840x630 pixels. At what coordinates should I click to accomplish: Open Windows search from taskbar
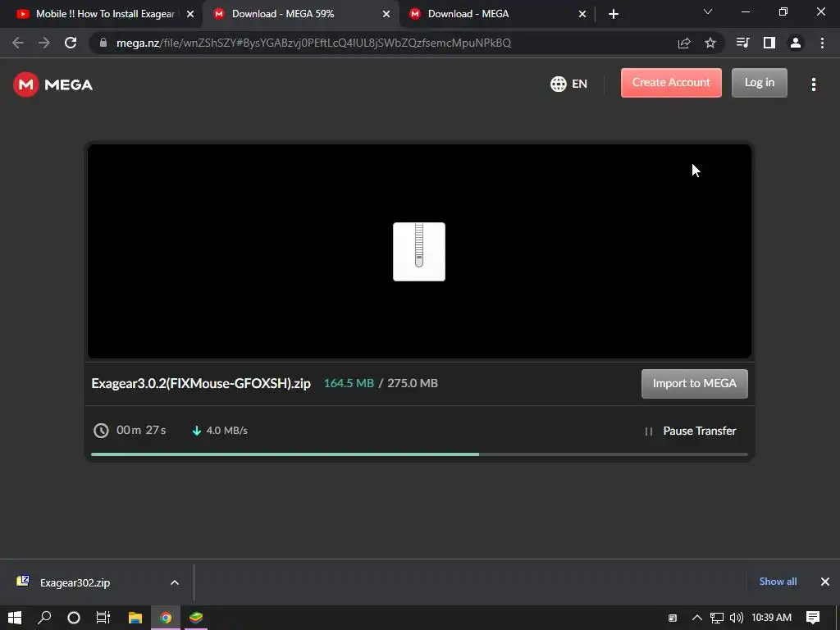pos(44,618)
